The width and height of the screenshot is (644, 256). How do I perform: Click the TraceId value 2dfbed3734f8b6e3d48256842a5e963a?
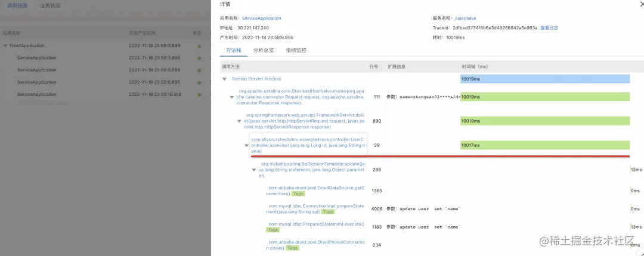495,27
